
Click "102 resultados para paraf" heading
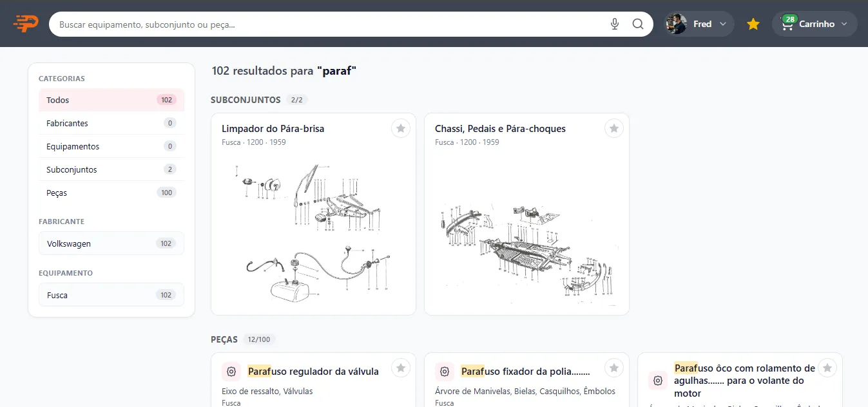click(x=284, y=71)
